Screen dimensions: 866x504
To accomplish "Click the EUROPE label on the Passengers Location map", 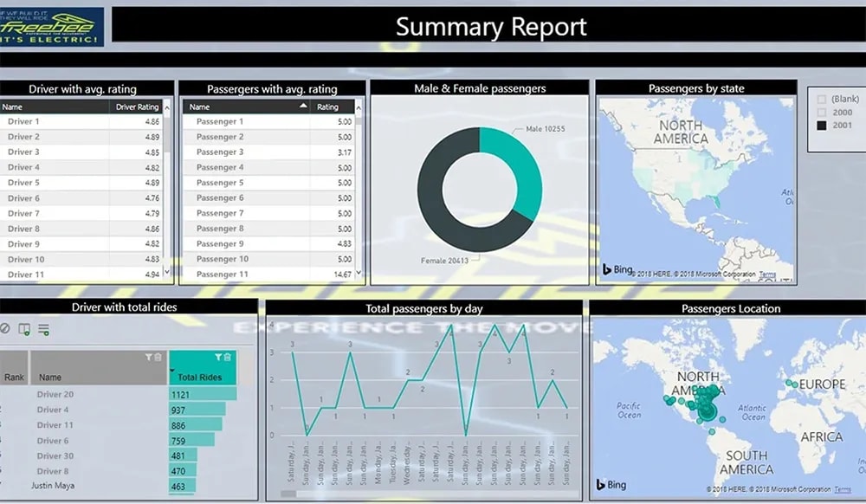I will [x=823, y=384].
